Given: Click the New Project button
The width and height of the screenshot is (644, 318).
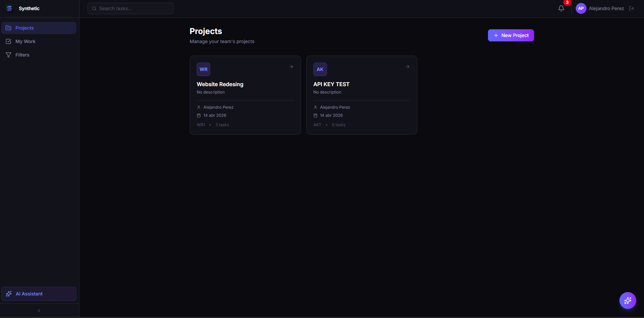Looking at the screenshot, I should [x=511, y=35].
